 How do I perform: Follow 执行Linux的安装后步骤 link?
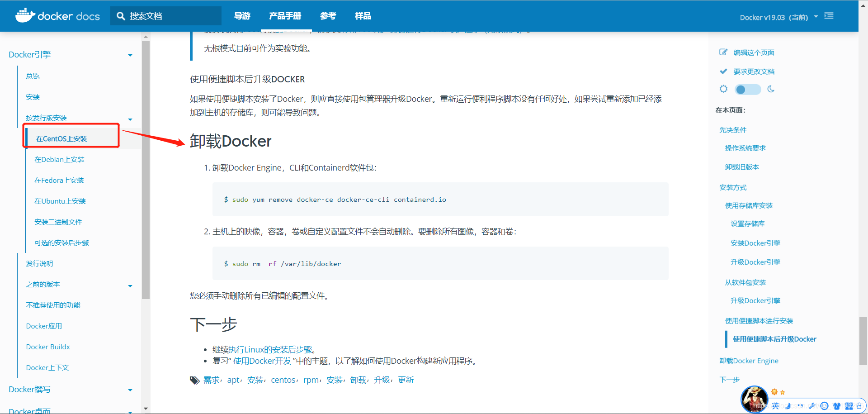tap(270, 349)
